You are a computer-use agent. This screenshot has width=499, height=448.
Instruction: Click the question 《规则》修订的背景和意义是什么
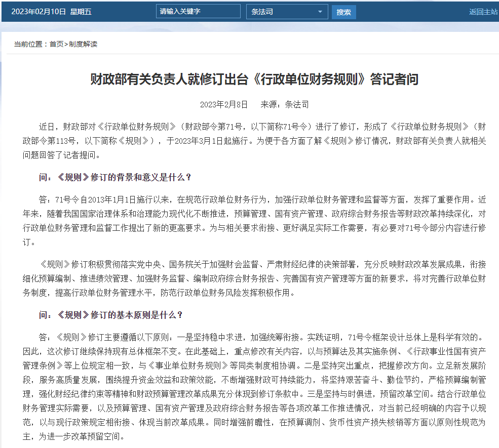point(114,177)
